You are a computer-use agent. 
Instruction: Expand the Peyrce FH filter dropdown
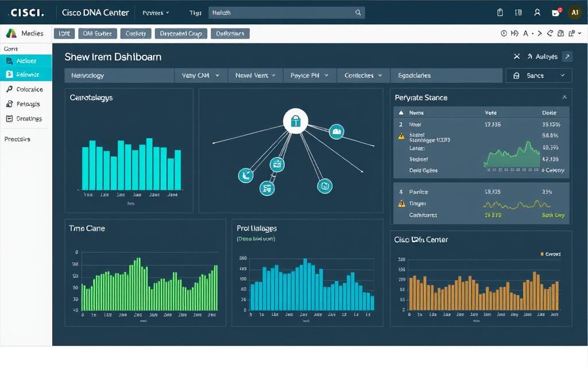pos(310,75)
